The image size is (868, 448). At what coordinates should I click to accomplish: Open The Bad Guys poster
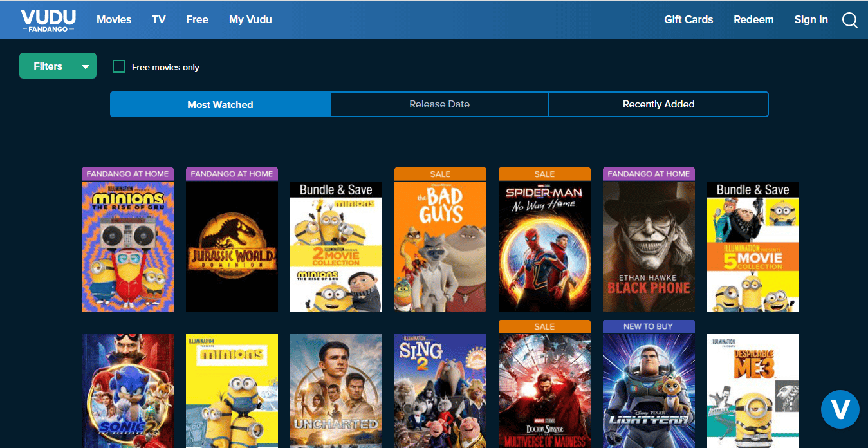coord(440,247)
